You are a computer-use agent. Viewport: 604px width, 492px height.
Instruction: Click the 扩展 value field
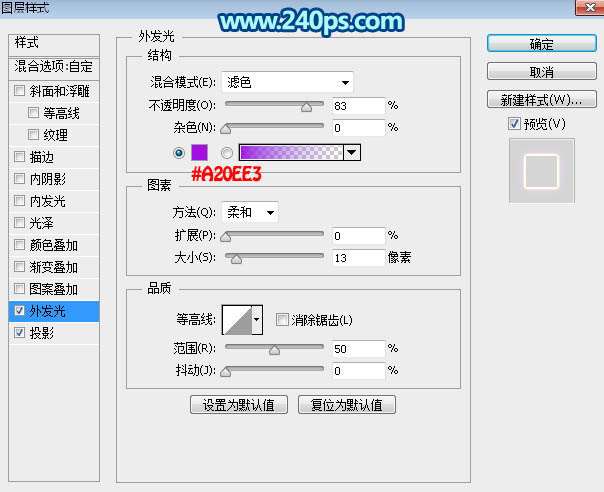(359, 235)
